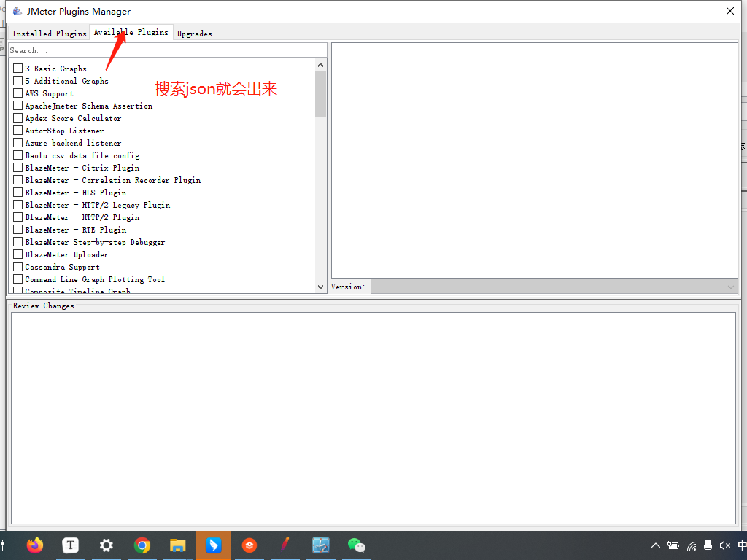
Task: Click plugin list scrollbar down arrow
Action: [x=321, y=287]
